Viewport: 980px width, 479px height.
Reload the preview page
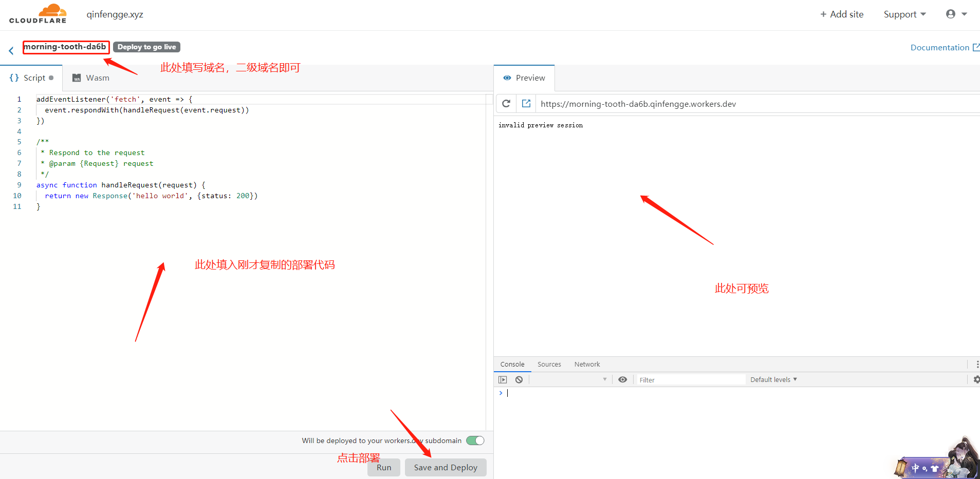(x=506, y=104)
